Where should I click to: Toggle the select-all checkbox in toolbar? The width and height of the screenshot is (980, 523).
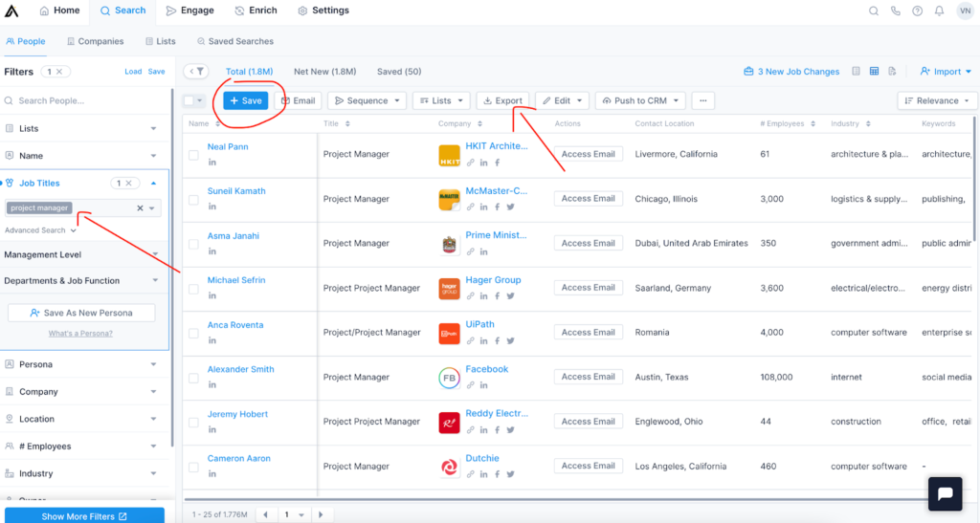point(189,100)
